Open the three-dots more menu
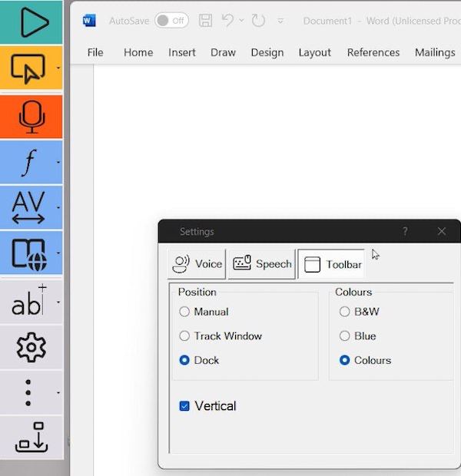Screen dimensions: 461x476 click(x=28, y=392)
